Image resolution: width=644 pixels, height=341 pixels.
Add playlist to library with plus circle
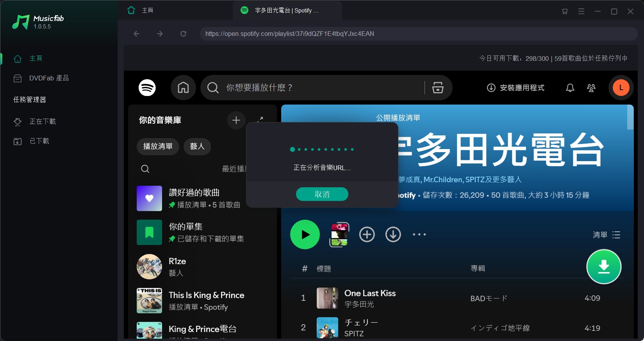coord(367,234)
